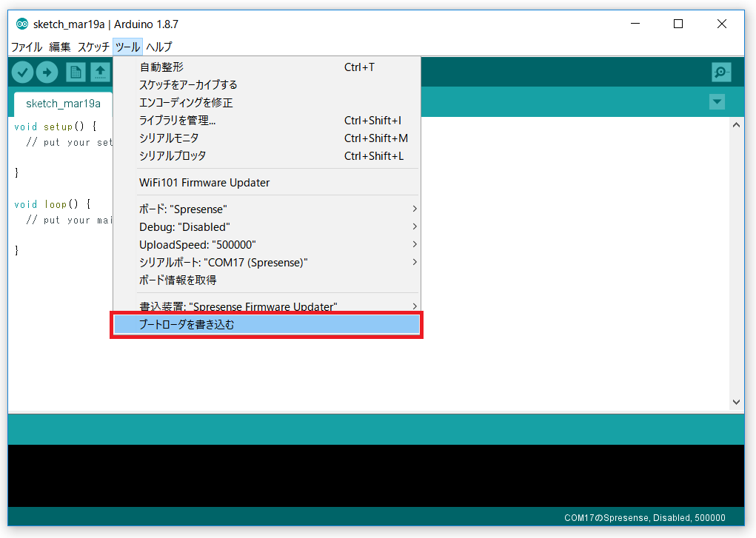The height and width of the screenshot is (538, 756).
Task: Create a new sketch using the document icon
Action: coord(75,72)
